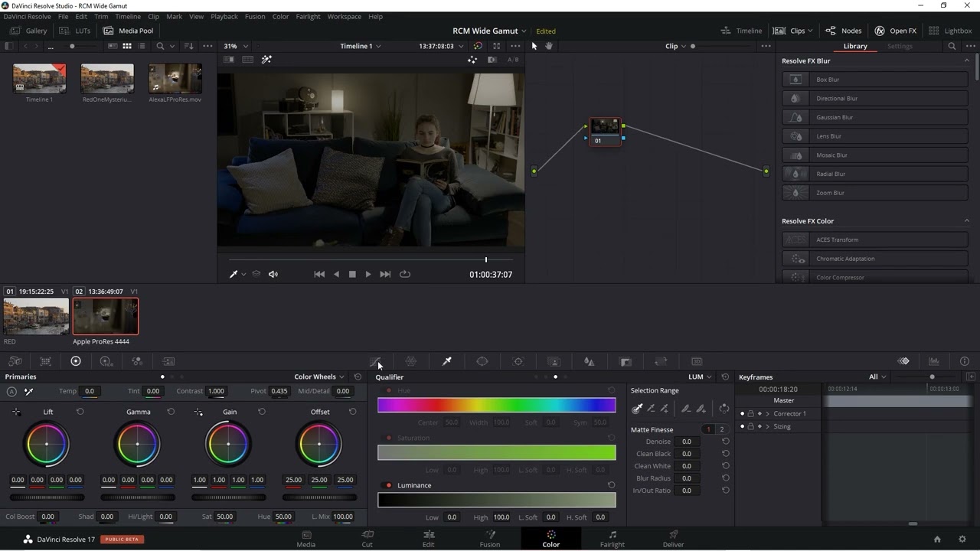Select the hand pan tool in node editor
The image size is (980, 551).
pos(549,46)
